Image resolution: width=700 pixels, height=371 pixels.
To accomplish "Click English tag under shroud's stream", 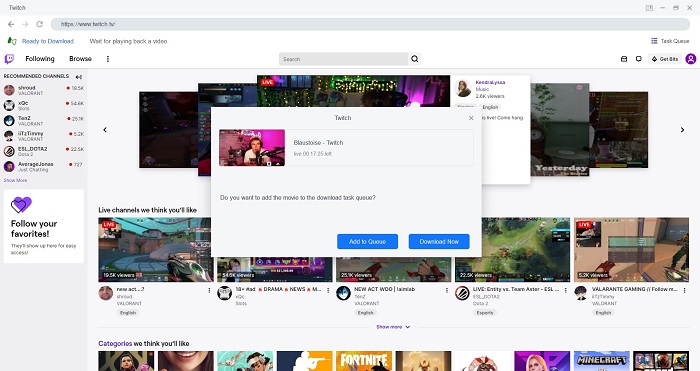I will coord(128,313).
